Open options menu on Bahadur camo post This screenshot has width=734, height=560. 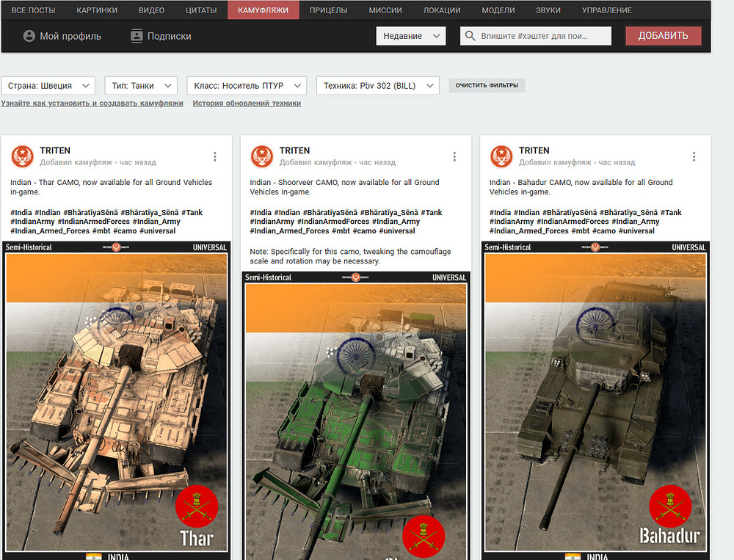pos(694,156)
